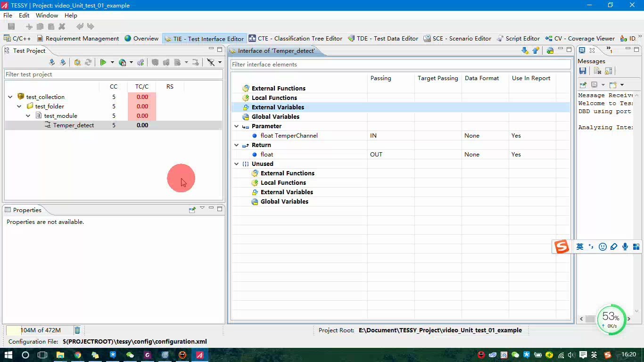Open the Help menu
This screenshot has height=362, width=644.
[71, 16]
